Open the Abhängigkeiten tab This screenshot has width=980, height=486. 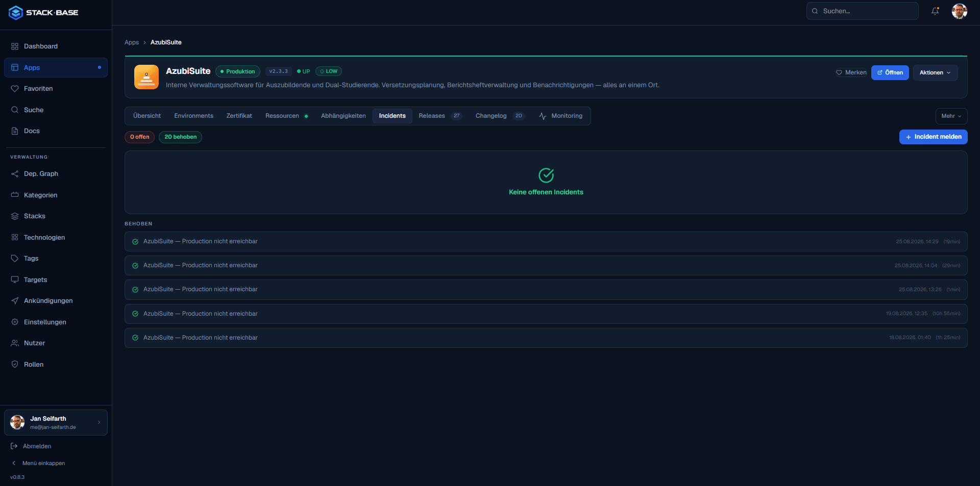click(344, 116)
